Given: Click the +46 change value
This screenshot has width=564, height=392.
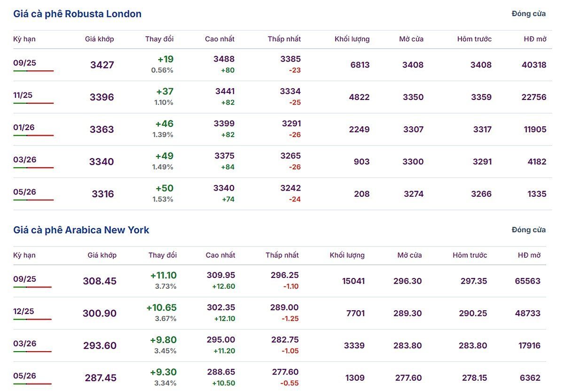Looking at the screenshot, I should tap(164, 124).
